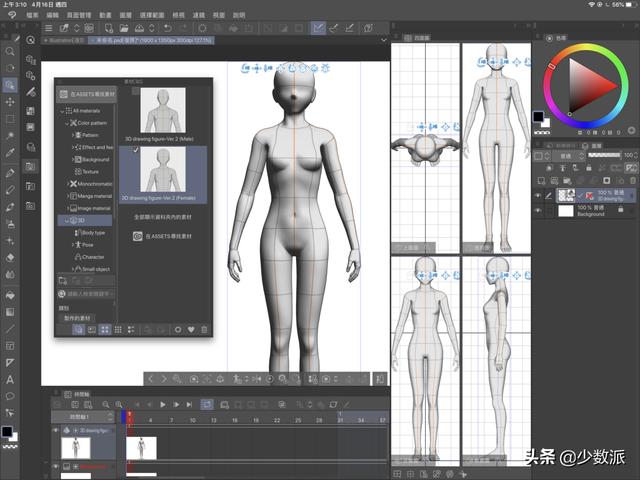Select the Eraser tool in left toolbar

(10, 258)
